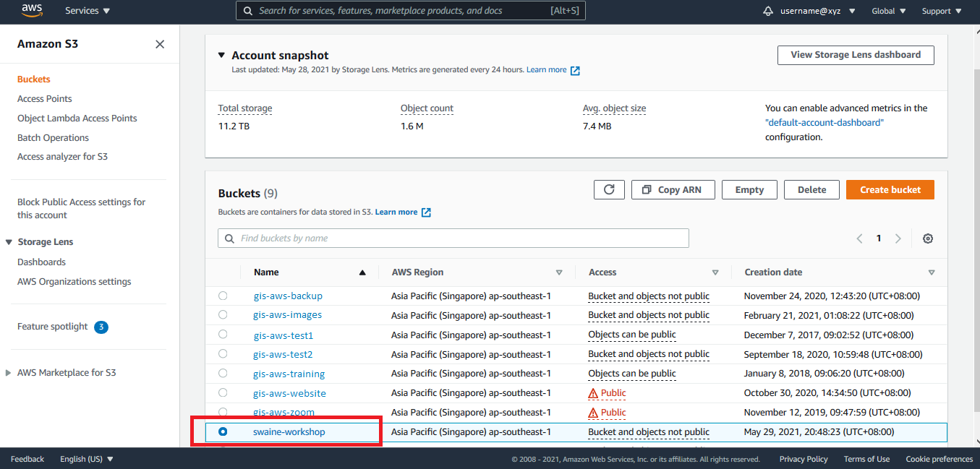Open the Services dropdown menu

[x=88, y=11]
